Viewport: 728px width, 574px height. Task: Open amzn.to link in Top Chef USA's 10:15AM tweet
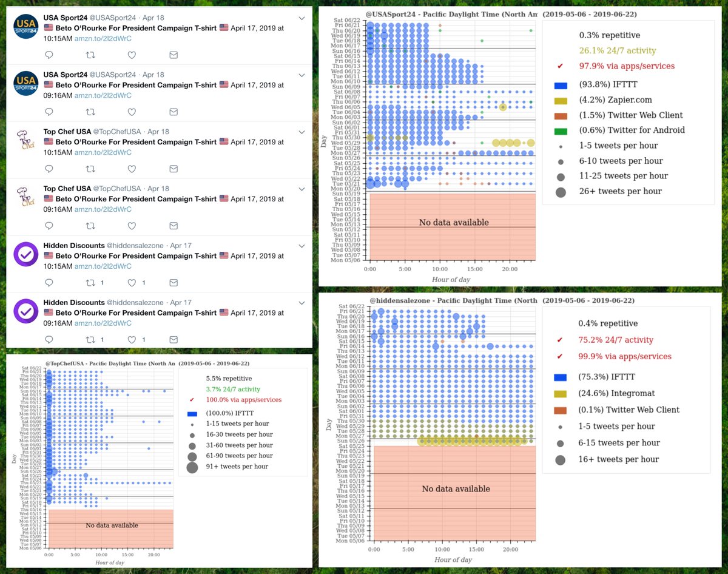pos(103,152)
